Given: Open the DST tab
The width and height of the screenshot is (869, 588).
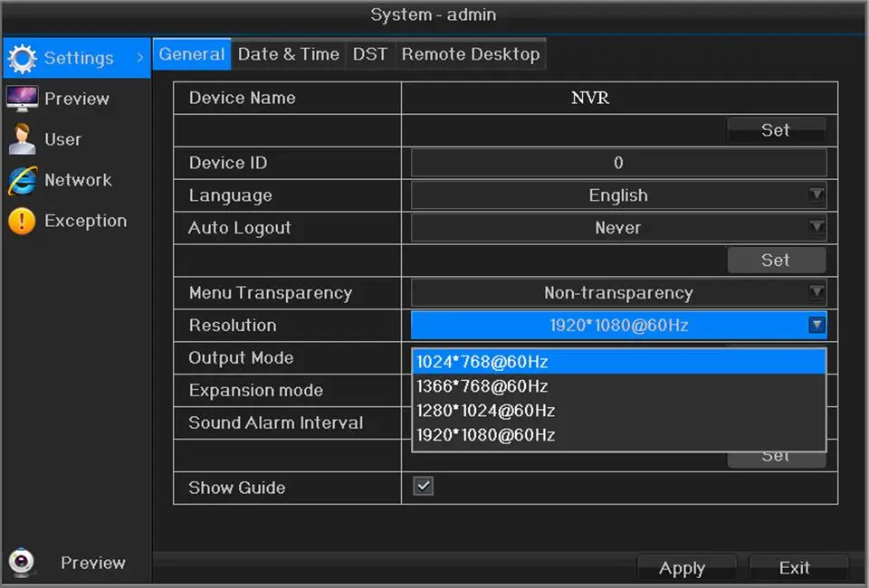Looking at the screenshot, I should (x=370, y=54).
